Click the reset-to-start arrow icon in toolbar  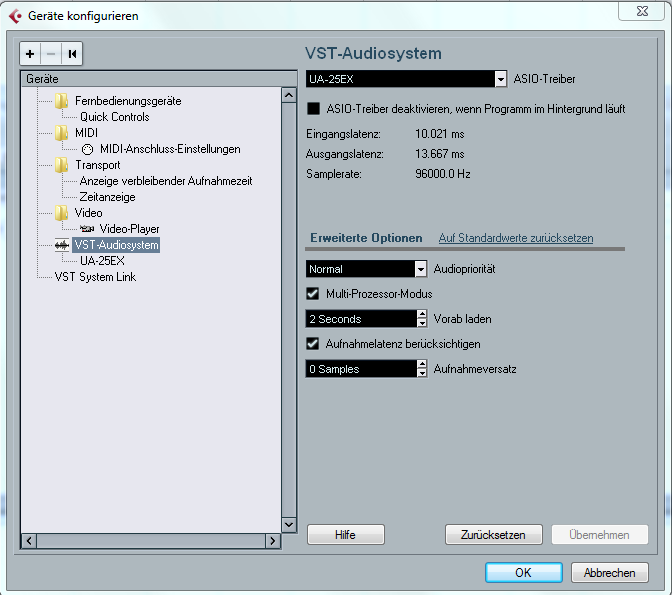72,54
